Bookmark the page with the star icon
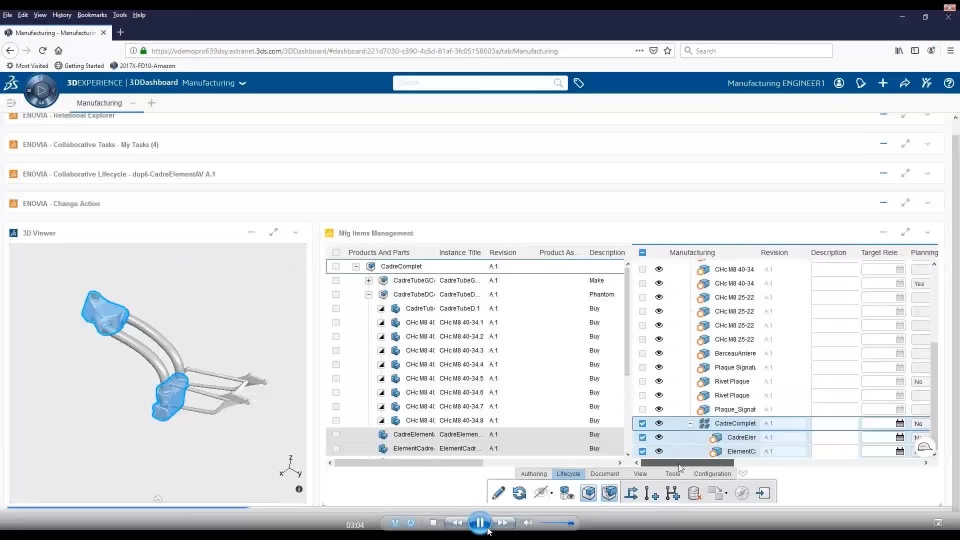Screen dimensions: 960x540 point(667,51)
